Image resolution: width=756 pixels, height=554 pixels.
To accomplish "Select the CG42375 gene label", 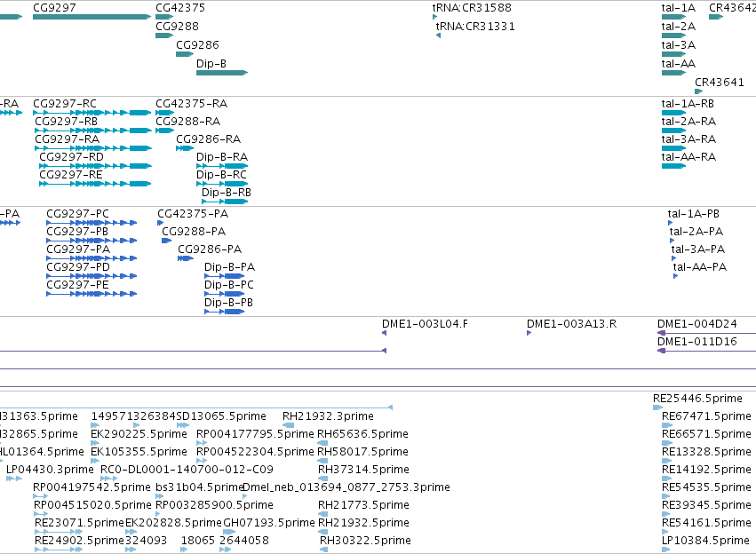I will tap(179, 8).
